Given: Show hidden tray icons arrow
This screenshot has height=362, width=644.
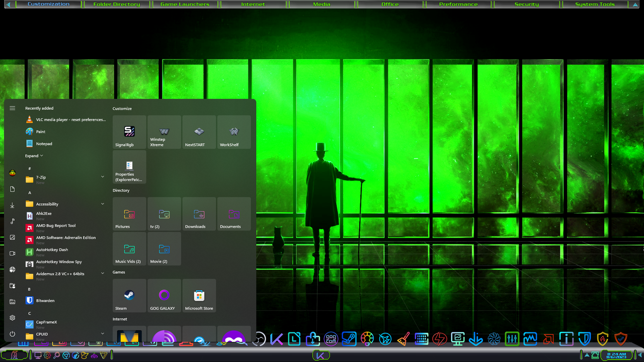Looking at the screenshot, I should [587, 355].
